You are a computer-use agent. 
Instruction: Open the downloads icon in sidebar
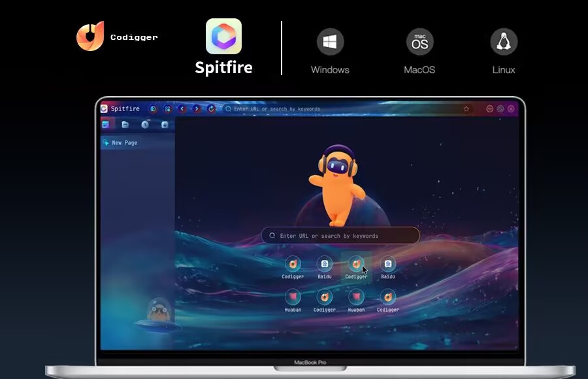(x=165, y=125)
